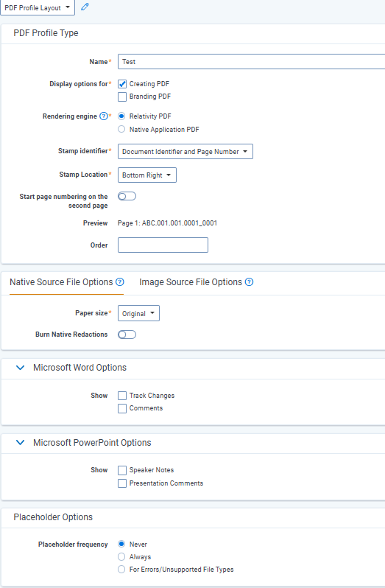
Task: Toggle start page numbering on second page
Action: [x=127, y=196]
